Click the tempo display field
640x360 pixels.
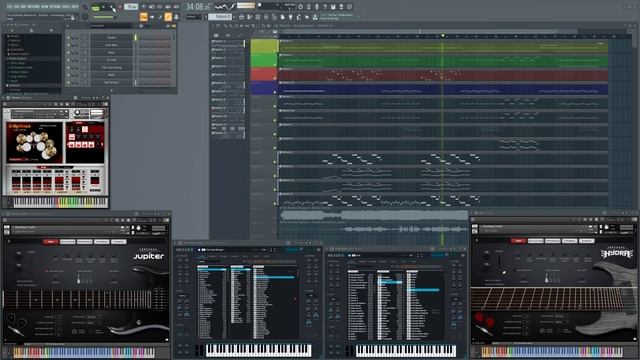click(x=131, y=7)
